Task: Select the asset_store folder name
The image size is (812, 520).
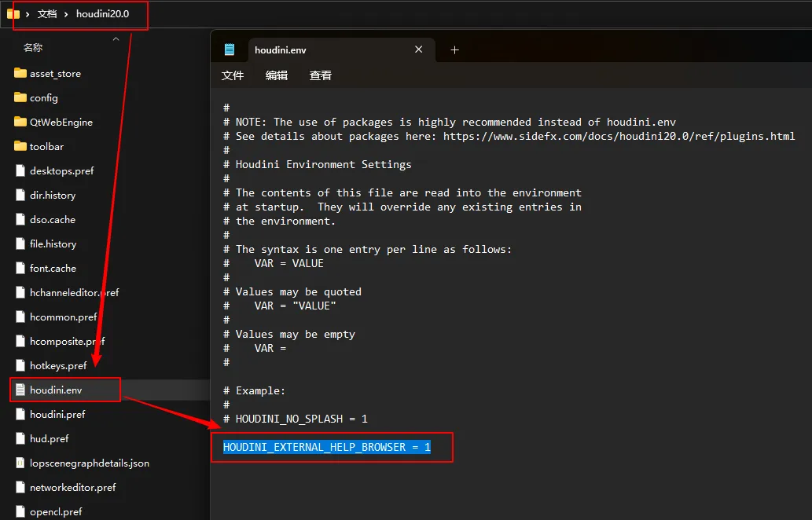Action: [55, 74]
